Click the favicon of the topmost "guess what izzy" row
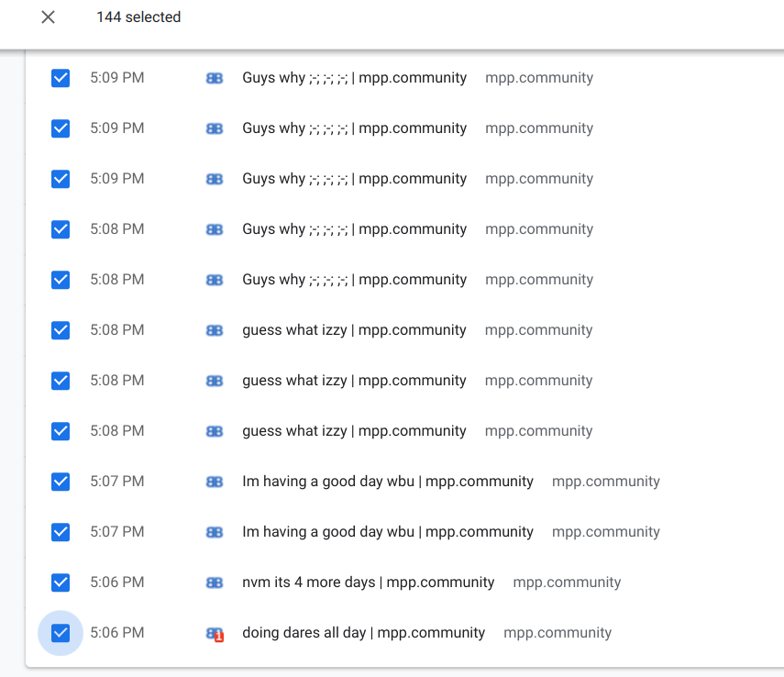784x677 pixels. pyautogui.click(x=215, y=331)
